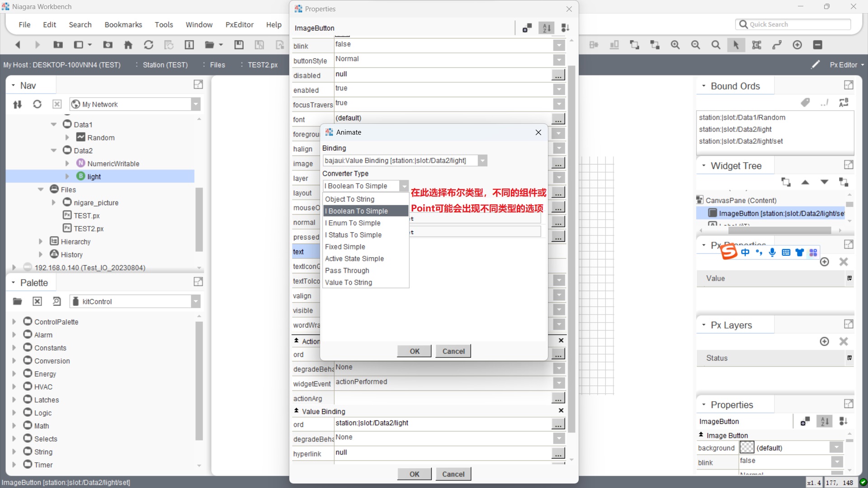Click the Refresh toolbar icon
Screen dimensions: 868x488
[x=148, y=45]
